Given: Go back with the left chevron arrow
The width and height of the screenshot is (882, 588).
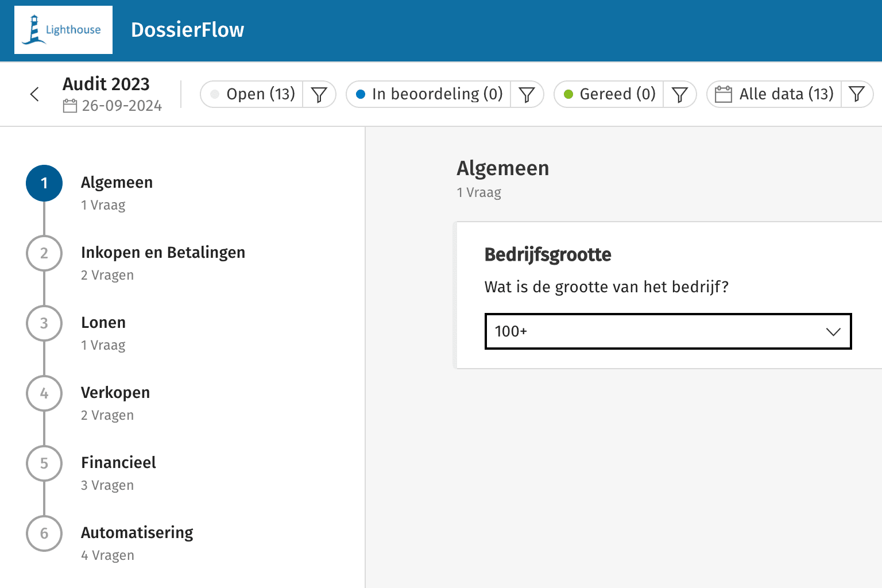Looking at the screenshot, I should [x=35, y=94].
